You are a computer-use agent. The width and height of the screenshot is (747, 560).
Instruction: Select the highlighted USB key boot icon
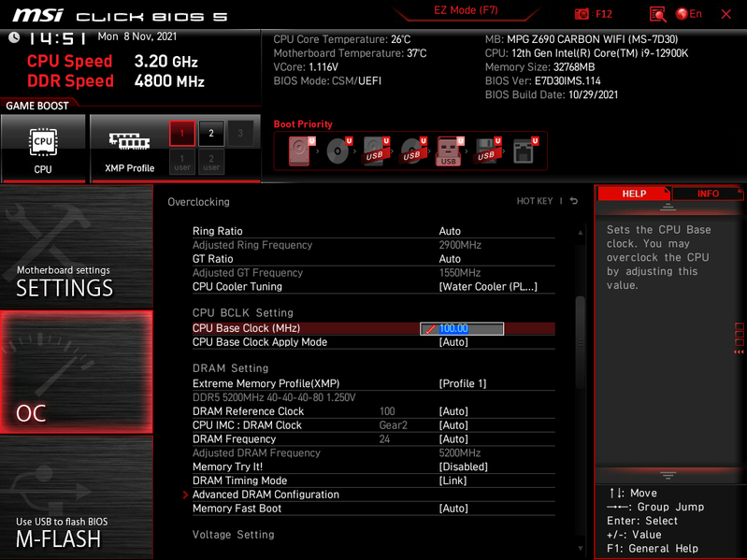[x=450, y=151]
